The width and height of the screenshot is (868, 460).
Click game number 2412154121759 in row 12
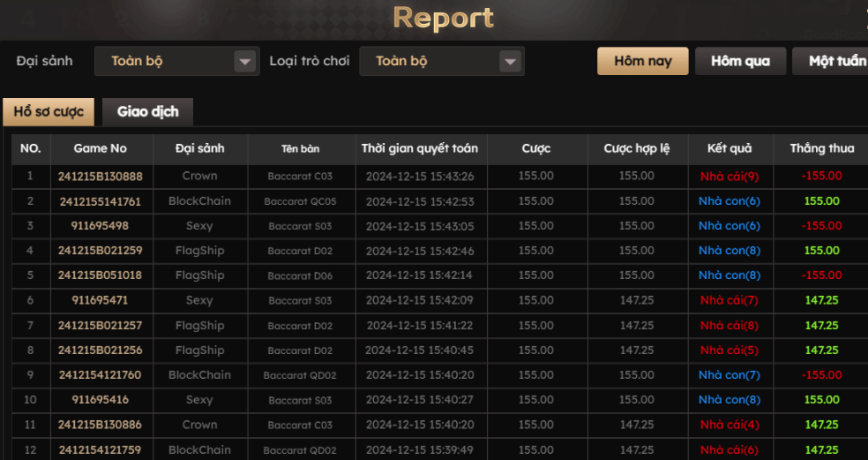point(101,449)
